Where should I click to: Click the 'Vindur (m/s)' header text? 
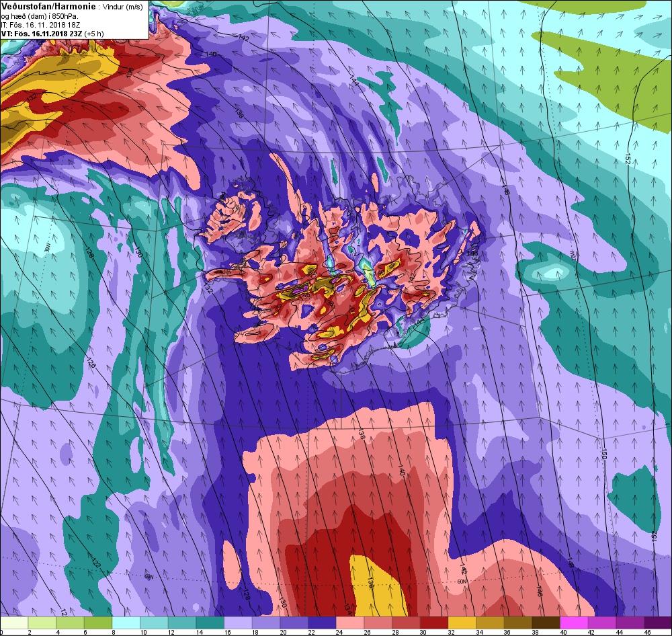coord(123,7)
